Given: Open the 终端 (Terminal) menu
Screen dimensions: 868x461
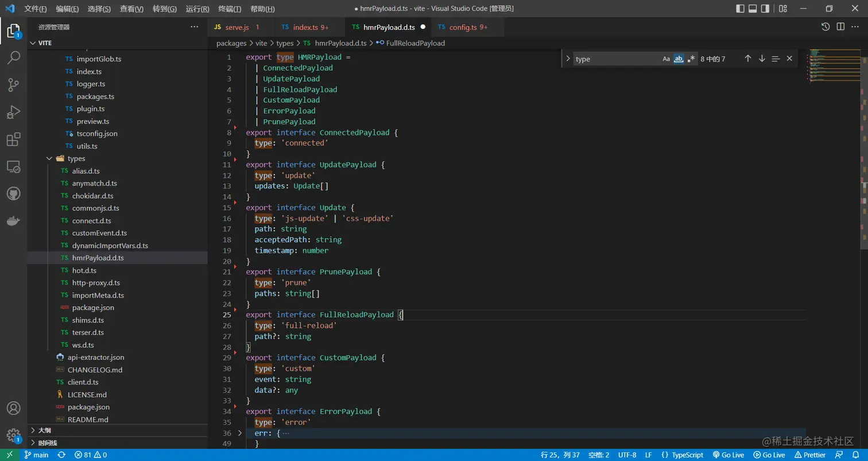Looking at the screenshot, I should click(230, 9).
